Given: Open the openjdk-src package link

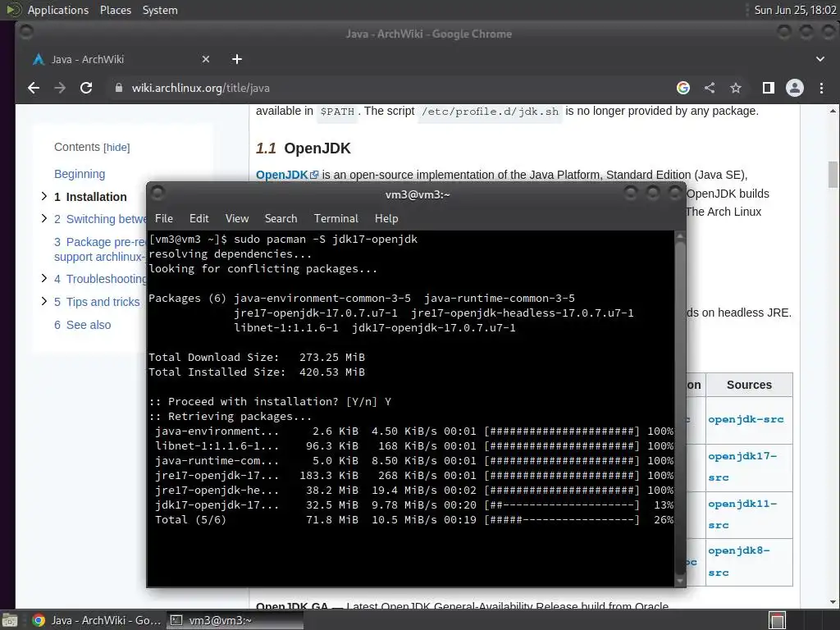Looking at the screenshot, I should coord(746,419).
